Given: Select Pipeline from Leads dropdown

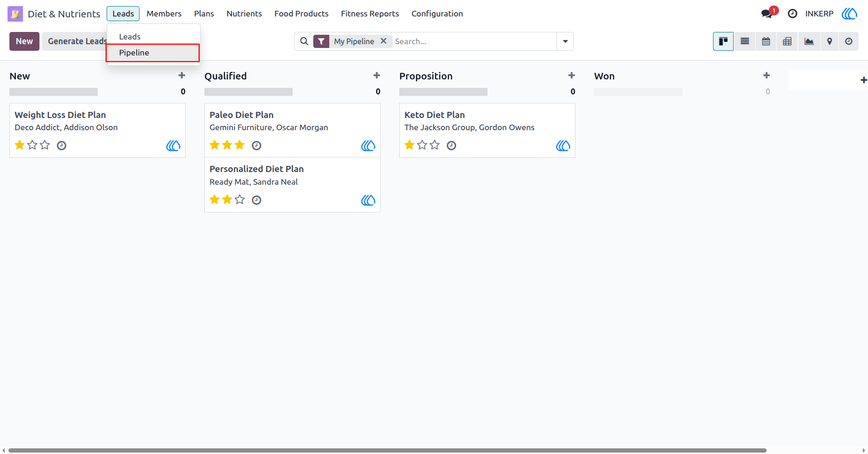Looking at the screenshot, I should coord(153,53).
